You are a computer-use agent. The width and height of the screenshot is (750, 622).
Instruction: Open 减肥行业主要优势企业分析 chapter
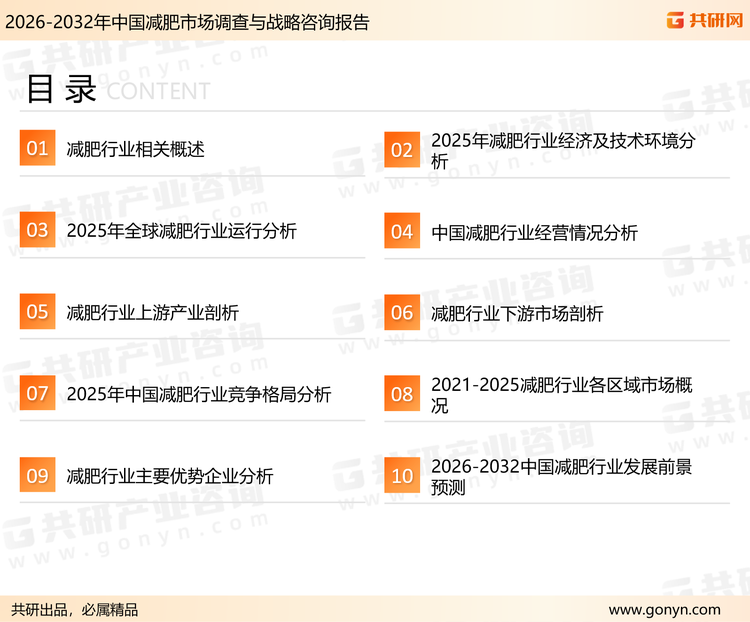click(x=170, y=476)
